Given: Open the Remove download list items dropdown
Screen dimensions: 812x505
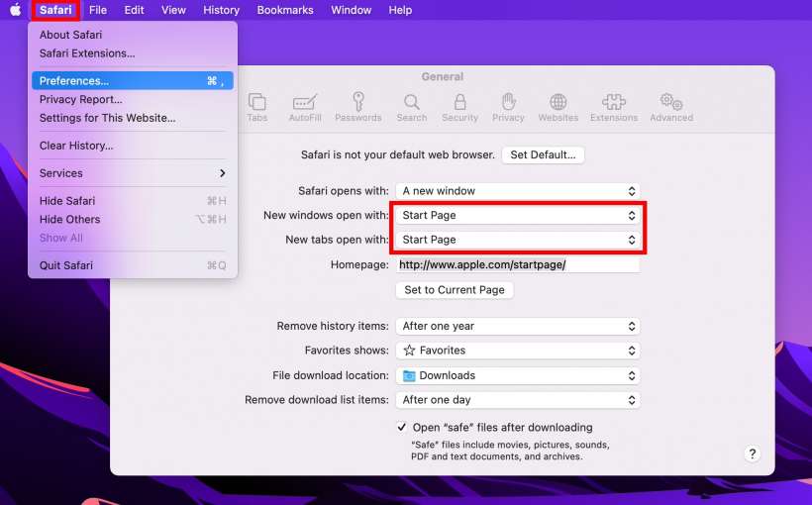Looking at the screenshot, I should pyautogui.click(x=518, y=400).
